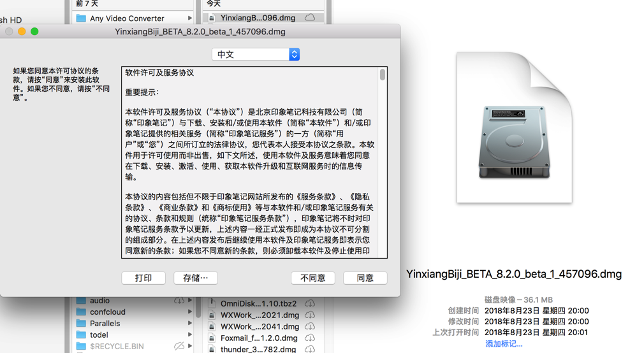Click the dialog title YinxiangBiji_BETA_8.2.0_beta_1_457096.dmg

[200, 32]
